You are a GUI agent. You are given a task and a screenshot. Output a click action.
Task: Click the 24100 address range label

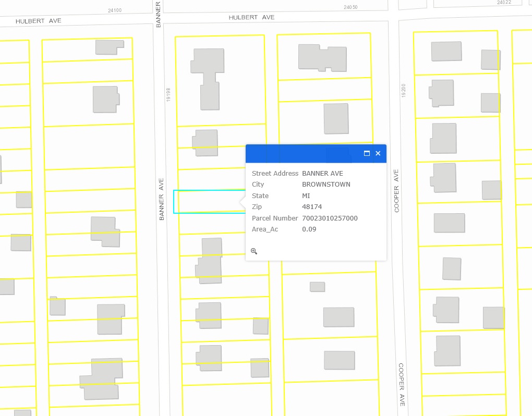tap(115, 10)
